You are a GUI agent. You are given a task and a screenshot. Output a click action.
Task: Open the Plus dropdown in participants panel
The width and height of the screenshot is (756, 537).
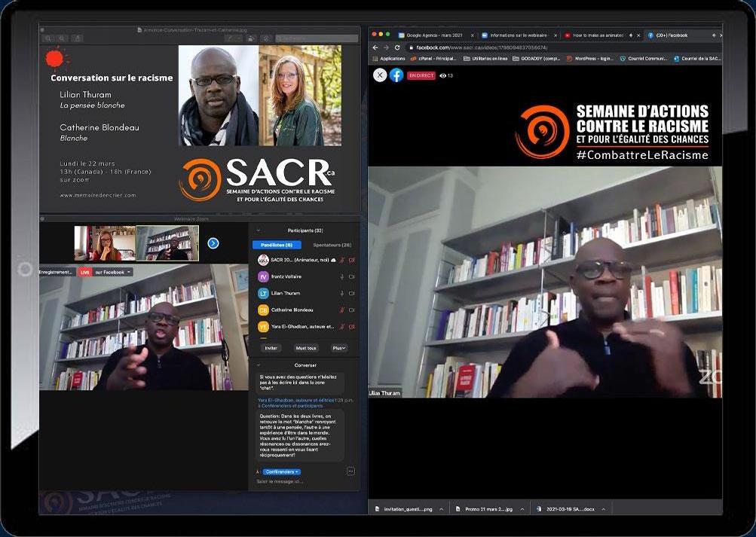point(339,348)
